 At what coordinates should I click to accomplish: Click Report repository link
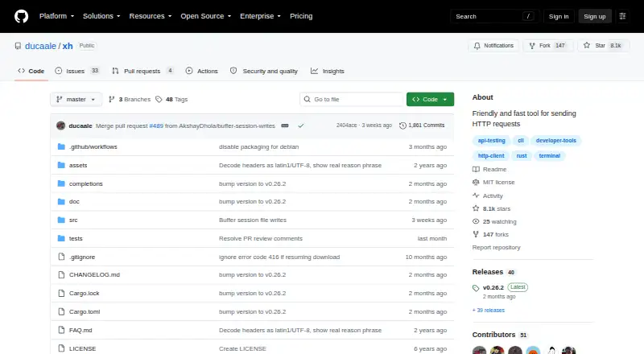pos(496,248)
